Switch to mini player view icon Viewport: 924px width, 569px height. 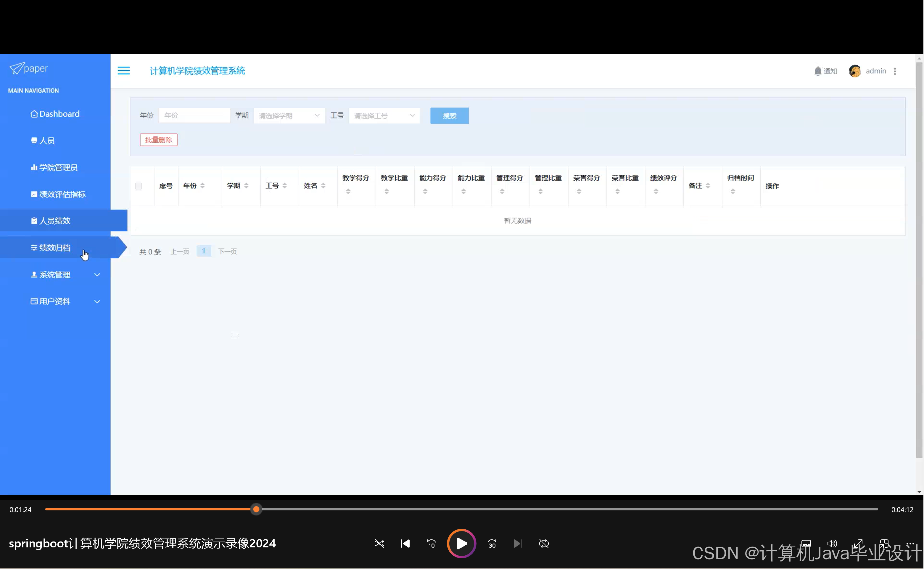[884, 544]
